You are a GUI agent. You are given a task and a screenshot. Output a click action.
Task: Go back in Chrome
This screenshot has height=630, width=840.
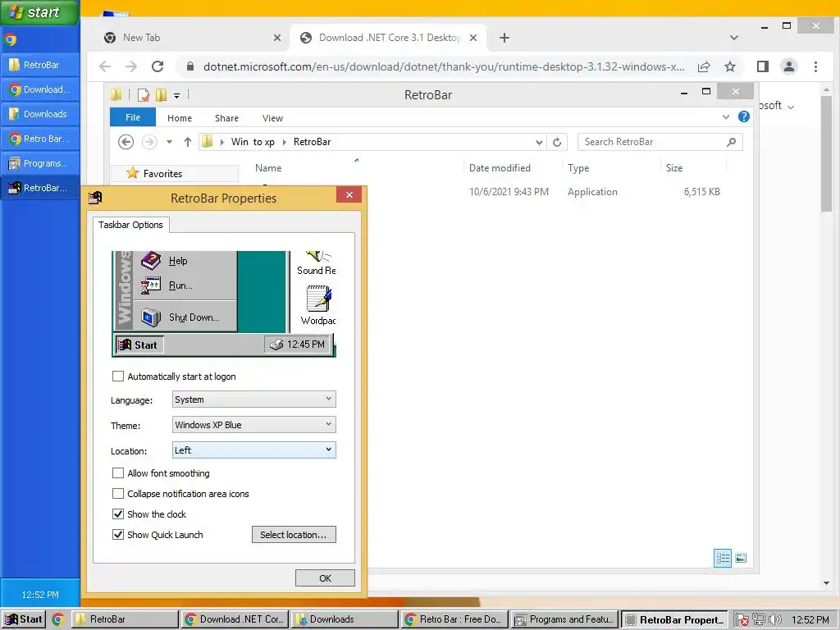point(105,66)
